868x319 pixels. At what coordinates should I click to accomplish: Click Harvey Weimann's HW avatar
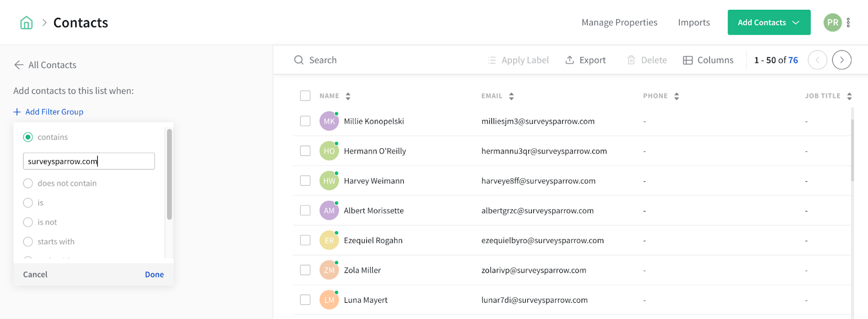329,181
